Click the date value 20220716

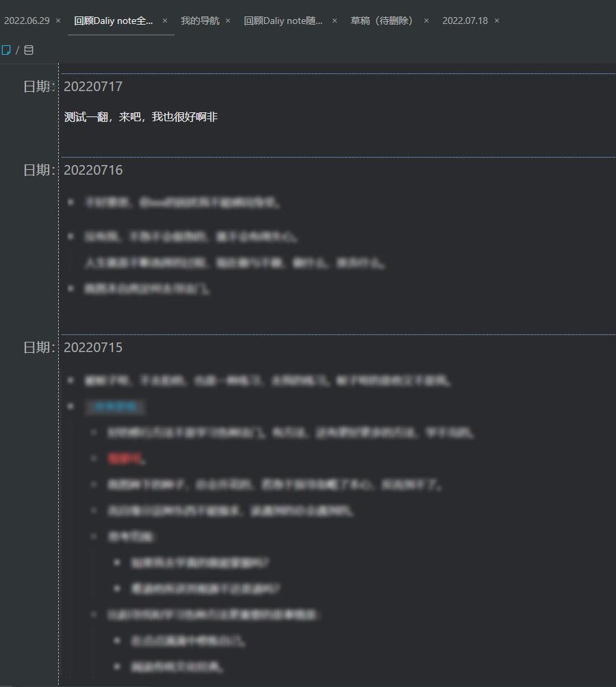pos(93,170)
